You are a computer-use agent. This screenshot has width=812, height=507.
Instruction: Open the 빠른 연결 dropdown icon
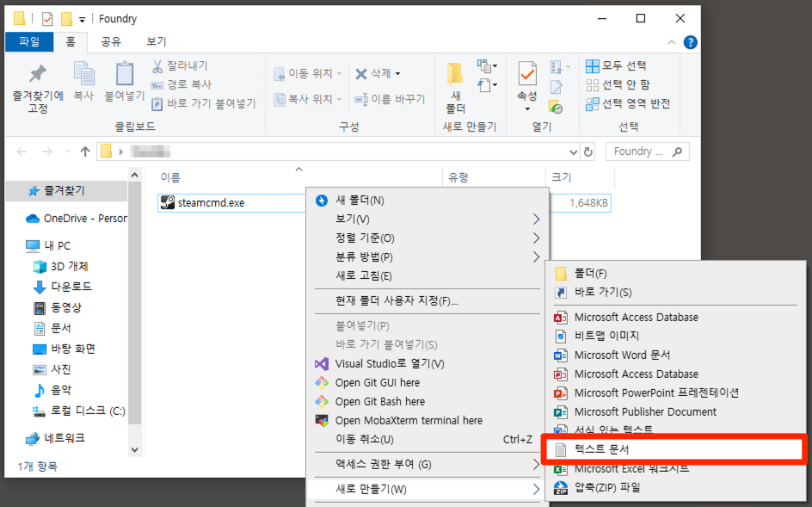click(x=487, y=85)
